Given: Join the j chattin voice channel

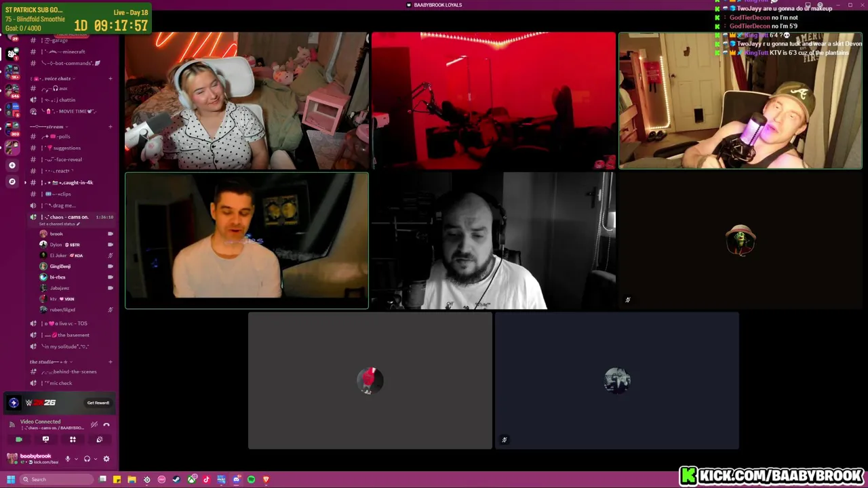Looking at the screenshot, I should point(71,100).
